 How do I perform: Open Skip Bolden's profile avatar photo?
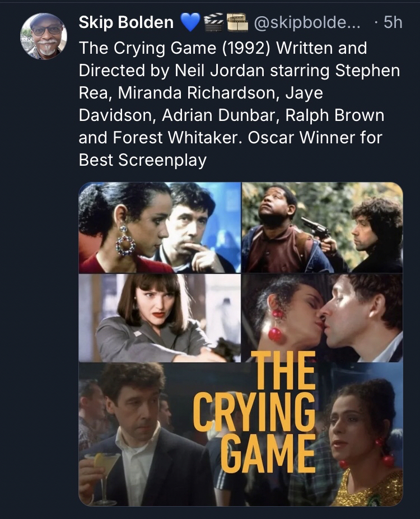(44, 36)
